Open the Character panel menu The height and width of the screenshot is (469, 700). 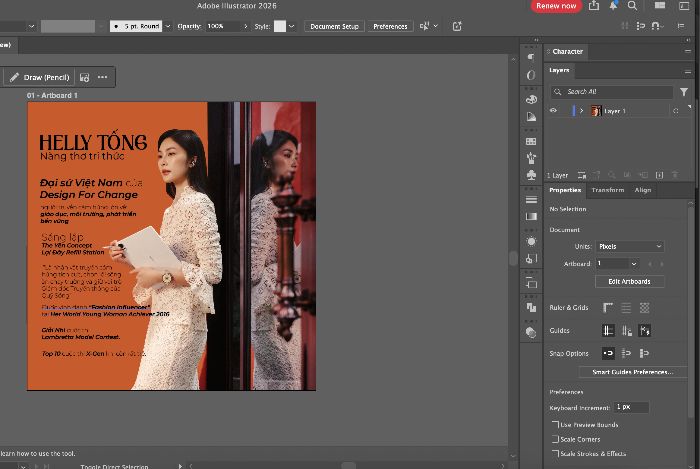click(688, 51)
